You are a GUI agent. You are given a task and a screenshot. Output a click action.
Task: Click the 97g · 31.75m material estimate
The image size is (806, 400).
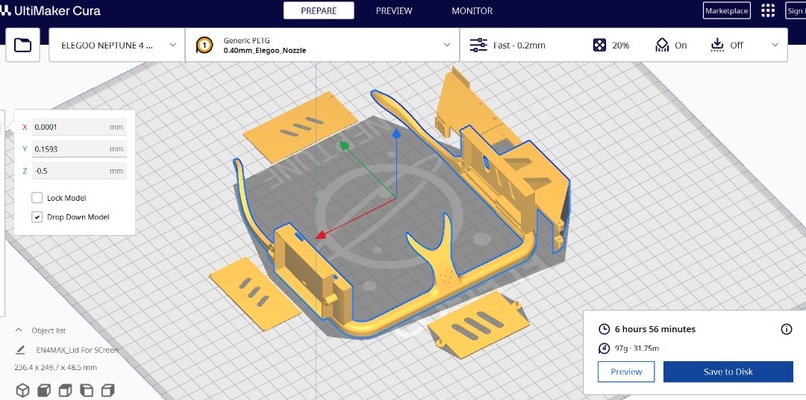637,349
